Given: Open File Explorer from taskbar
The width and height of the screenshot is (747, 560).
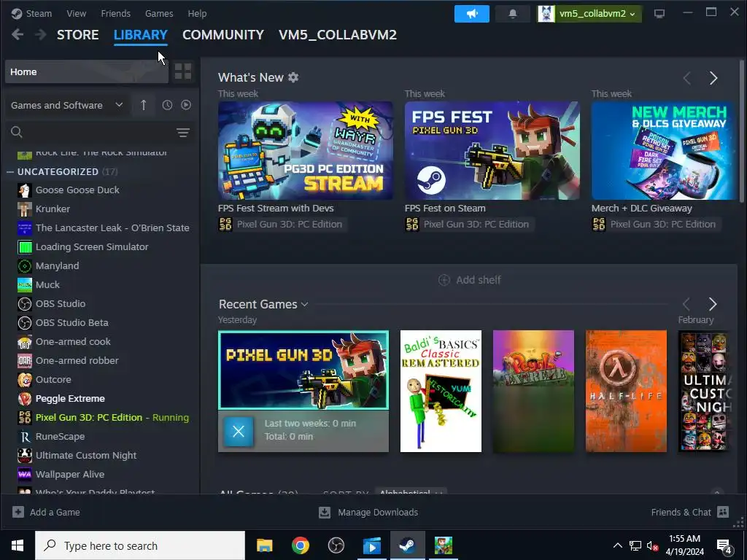Looking at the screenshot, I should point(264,545).
